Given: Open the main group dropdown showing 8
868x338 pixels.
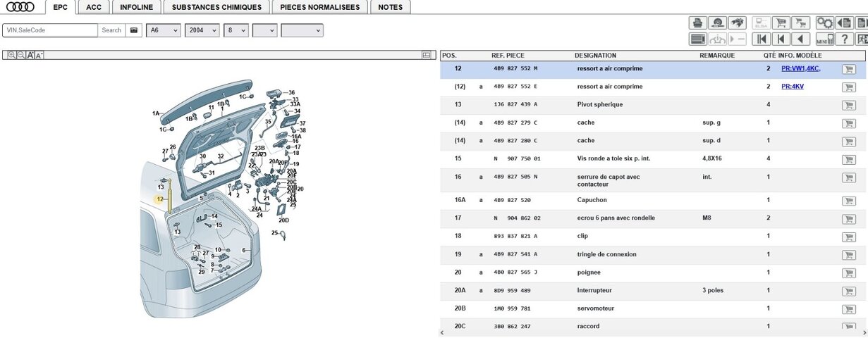Looking at the screenshot, I should 236,30.
